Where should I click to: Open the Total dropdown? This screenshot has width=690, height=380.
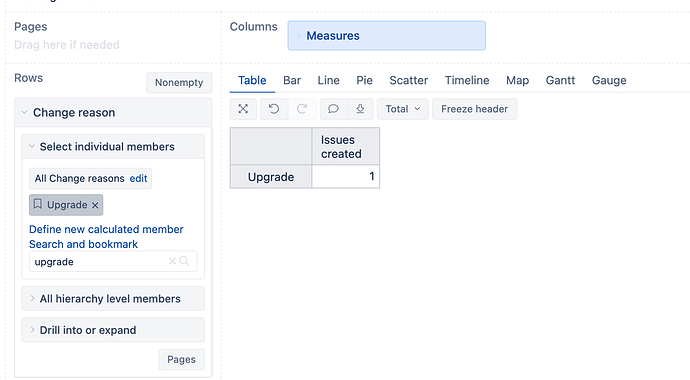(x=403, y=109)
